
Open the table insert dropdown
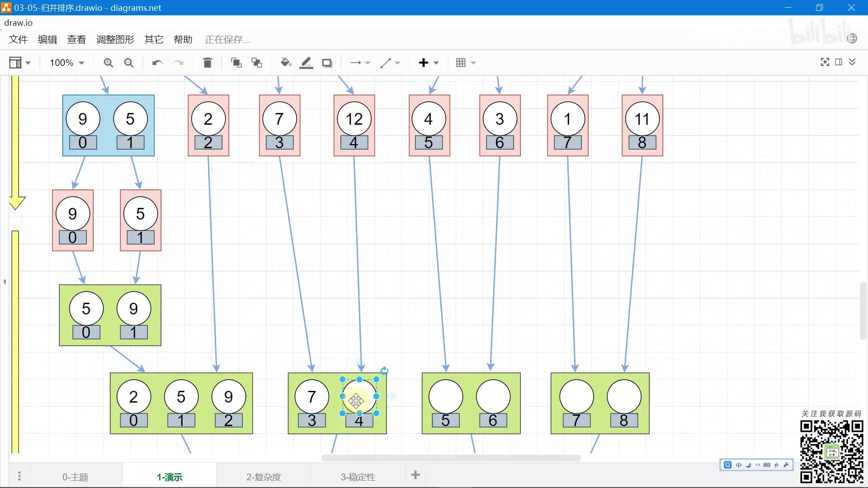click(466, 63)
